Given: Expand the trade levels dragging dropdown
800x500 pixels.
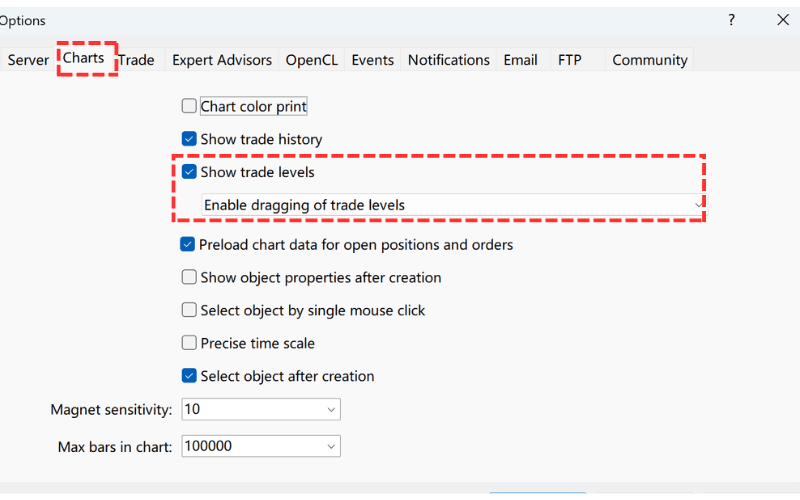Looking at the screenshot, I should (x=698, y=205).
